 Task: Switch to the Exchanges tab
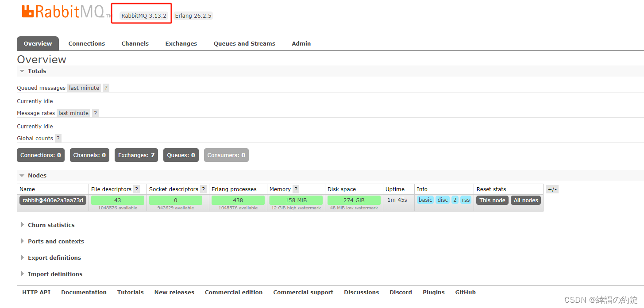[x=181, y=43]
